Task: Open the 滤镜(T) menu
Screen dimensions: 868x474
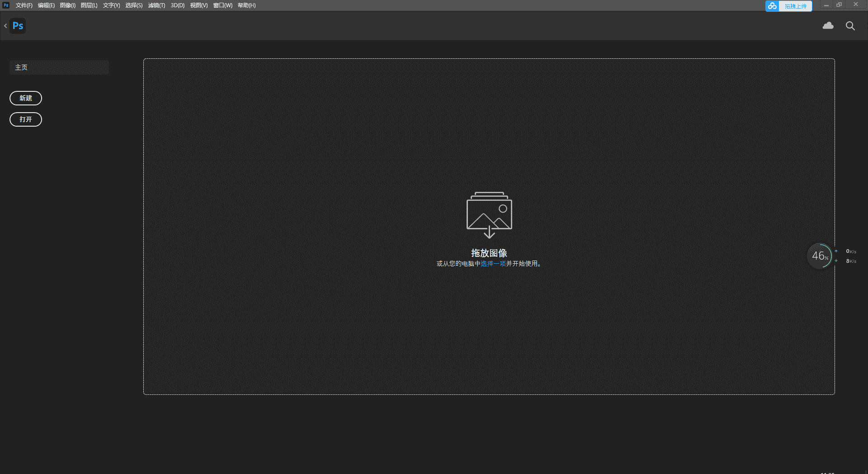Action: [156, 5]
